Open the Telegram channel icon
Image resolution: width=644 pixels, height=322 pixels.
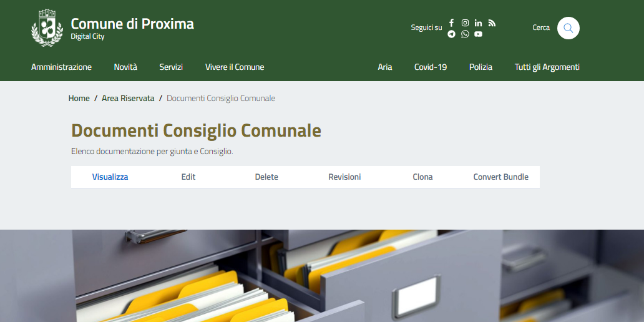click(x=452, y=34)
